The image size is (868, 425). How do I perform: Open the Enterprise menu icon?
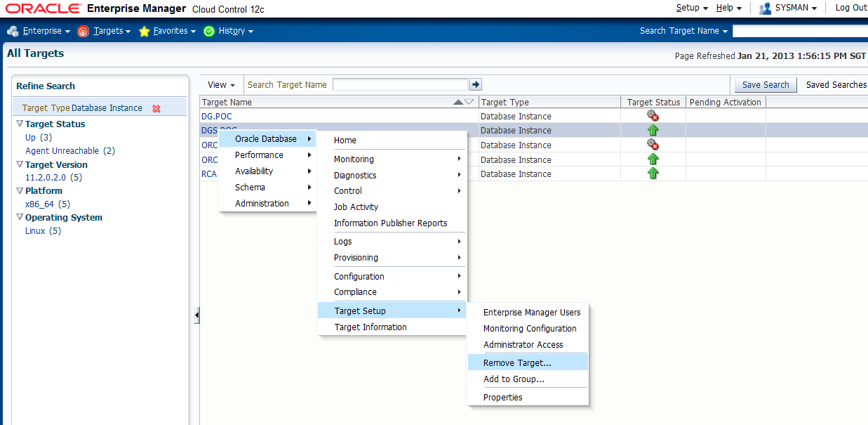click(13, 31)
